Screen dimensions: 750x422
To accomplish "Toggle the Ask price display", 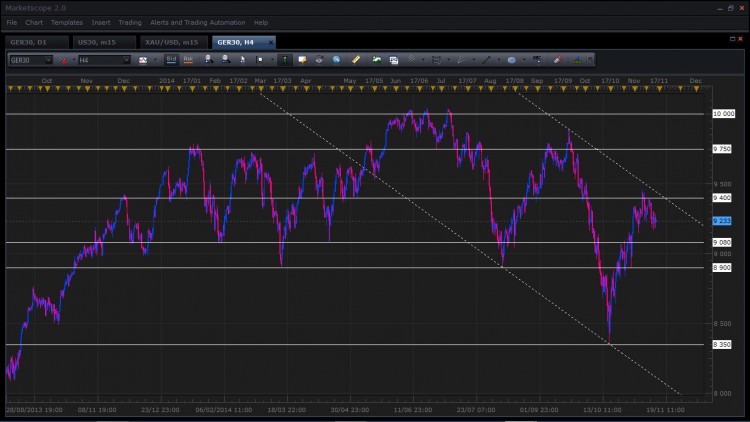I will (188, 60).
